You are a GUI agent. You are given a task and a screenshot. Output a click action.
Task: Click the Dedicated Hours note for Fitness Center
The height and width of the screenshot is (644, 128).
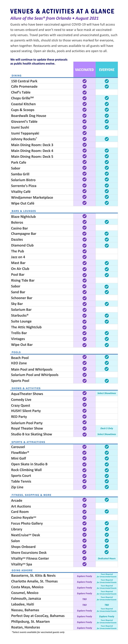(x=107, y=559)
